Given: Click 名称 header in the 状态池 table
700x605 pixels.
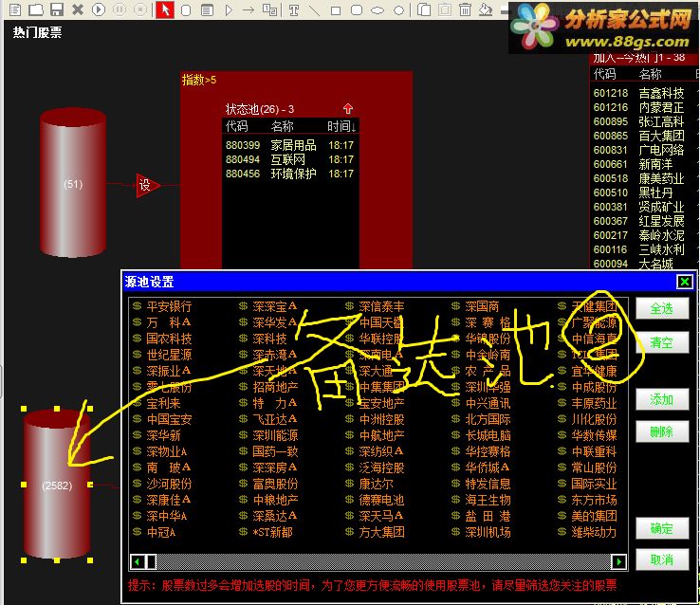Looking at the screenshot, I should click(x=282, y=126).
